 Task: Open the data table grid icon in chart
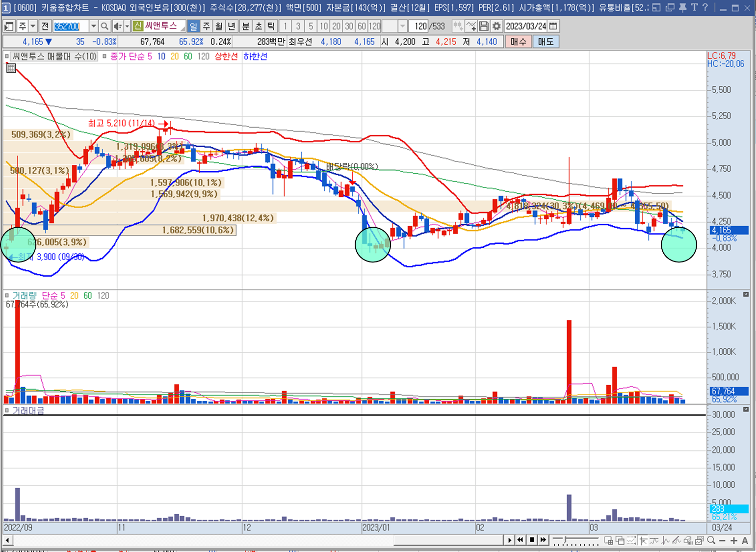11,68
